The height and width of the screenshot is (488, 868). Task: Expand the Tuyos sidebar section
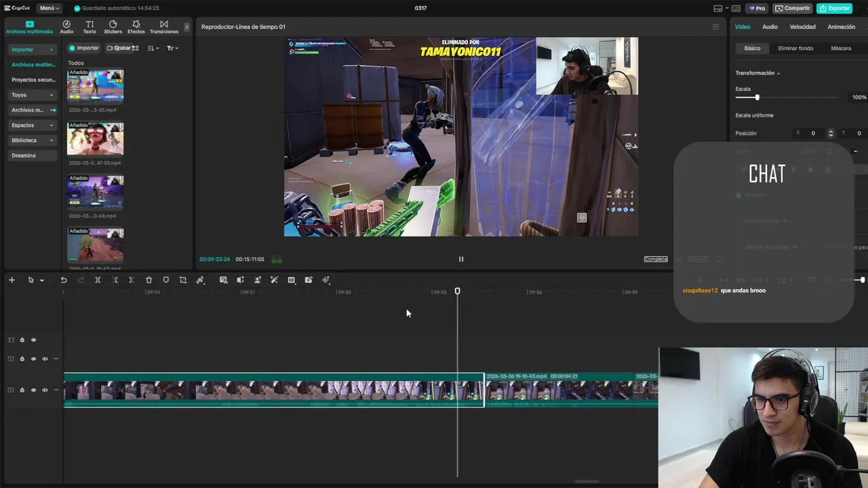click(52, 95)
